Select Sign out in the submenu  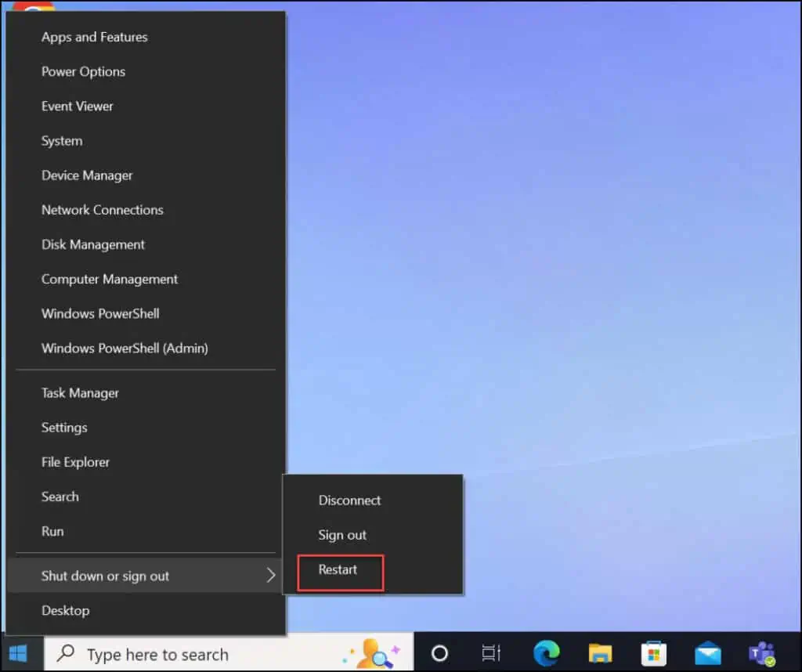tap(373, 535)
